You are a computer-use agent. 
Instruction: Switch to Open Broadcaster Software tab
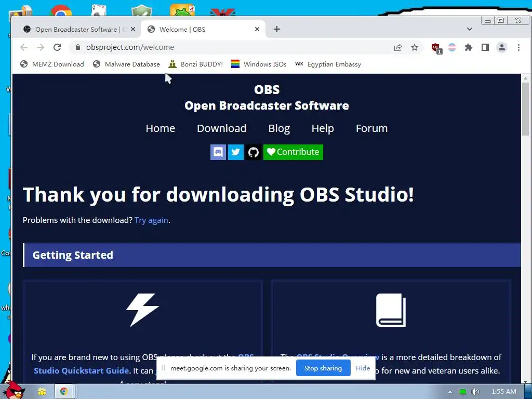click(x=76, y=30)
